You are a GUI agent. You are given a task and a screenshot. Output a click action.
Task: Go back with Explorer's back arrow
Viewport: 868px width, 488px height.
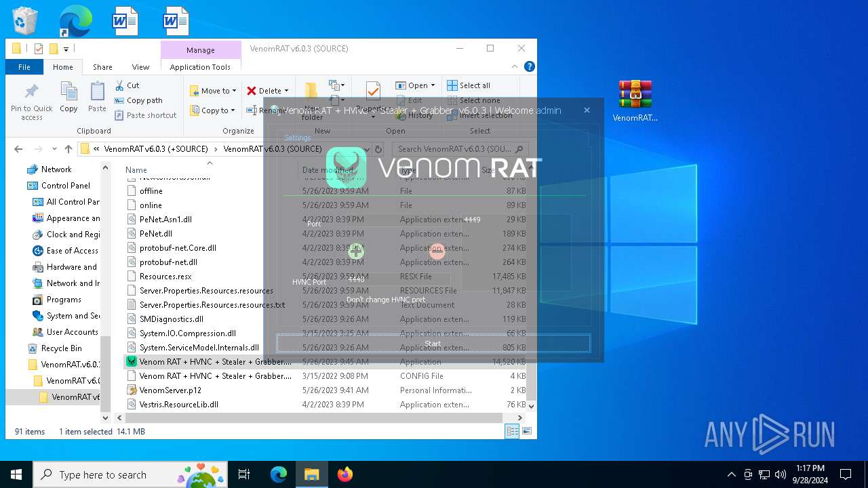[x=18, y=149]
